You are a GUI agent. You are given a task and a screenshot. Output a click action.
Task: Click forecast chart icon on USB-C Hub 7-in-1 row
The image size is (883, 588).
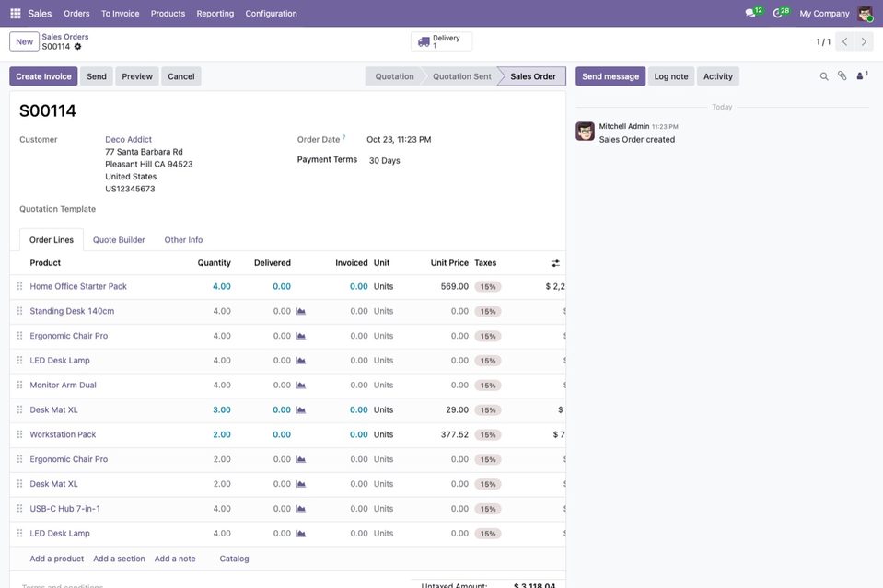click(x=301, y=509)
